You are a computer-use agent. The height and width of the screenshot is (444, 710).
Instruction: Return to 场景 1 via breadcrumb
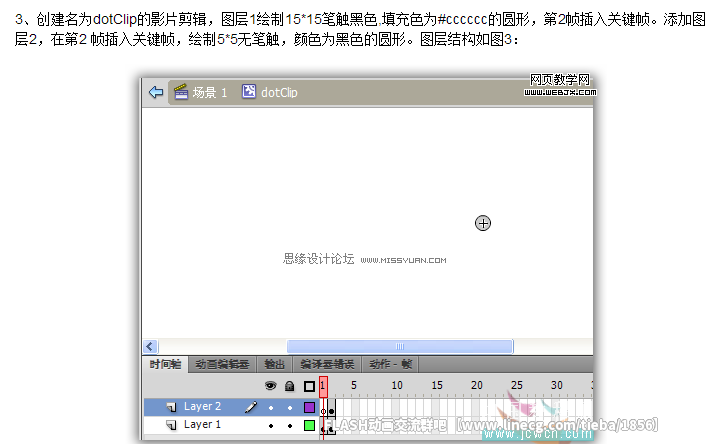click(x=201, y=92)
